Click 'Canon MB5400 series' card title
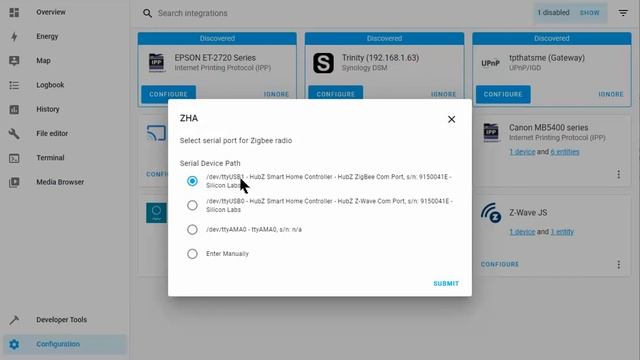Screen dimensions: 640x360 (549, 128)
